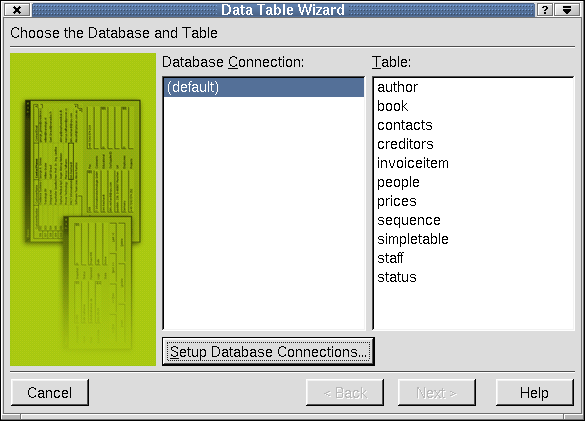Open the Help button

(x=534, y=393)
